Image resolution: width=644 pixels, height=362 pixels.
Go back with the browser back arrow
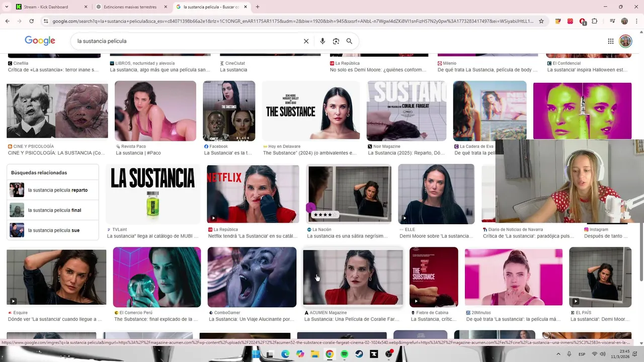[7, 21]
